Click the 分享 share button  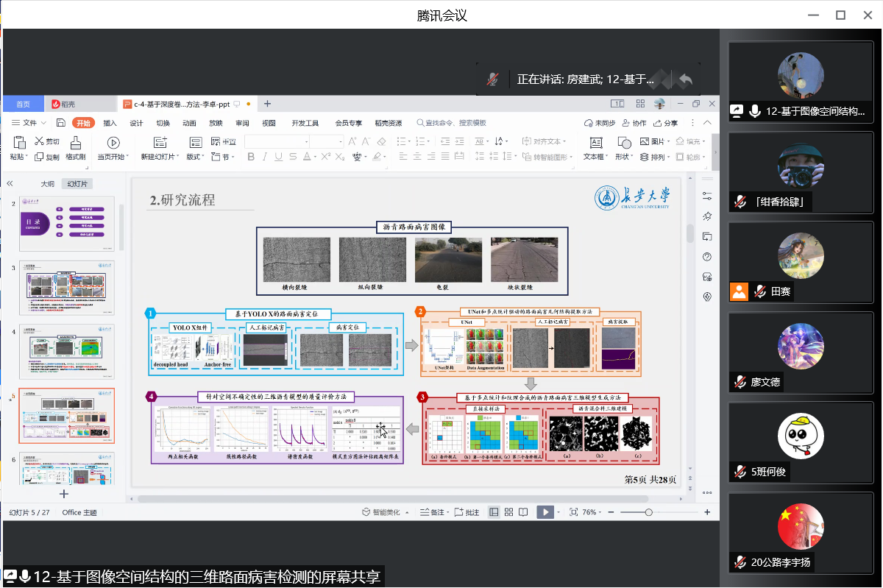coord(666,123)
